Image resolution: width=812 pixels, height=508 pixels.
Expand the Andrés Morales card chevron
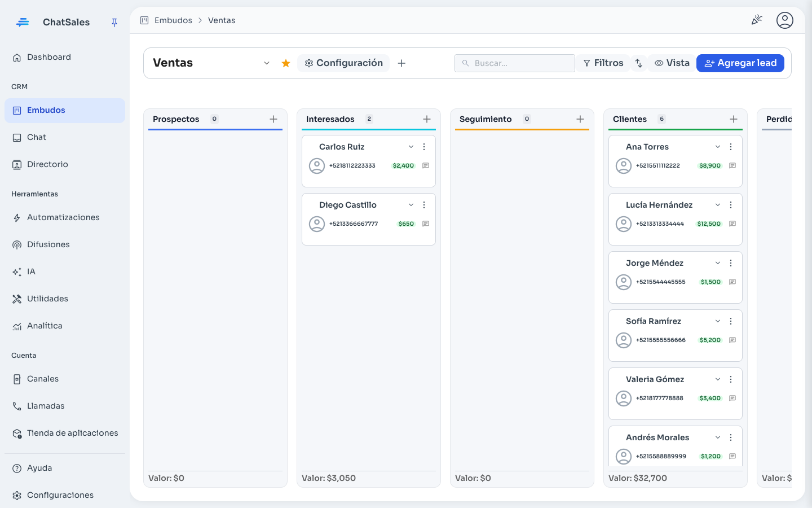(718, 437)
